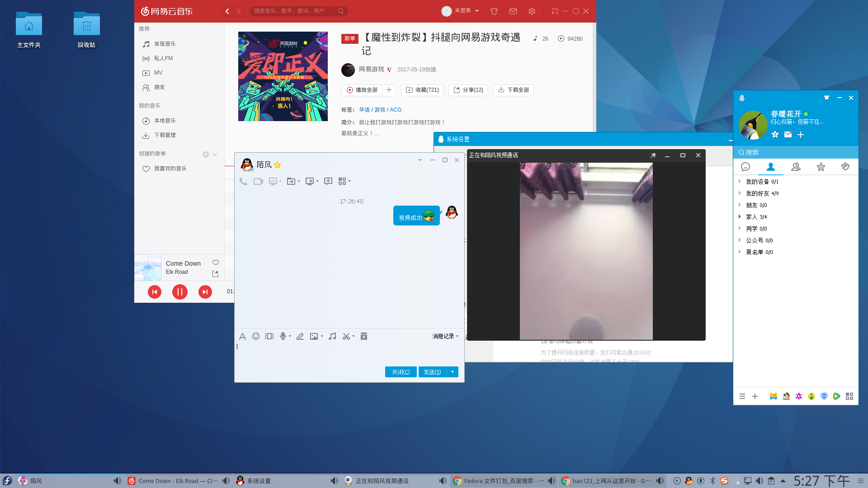The height and width of the screenshot is (488, 868).
Task: Switch to the contacts tab in QQ
Action: click(771, 167)
